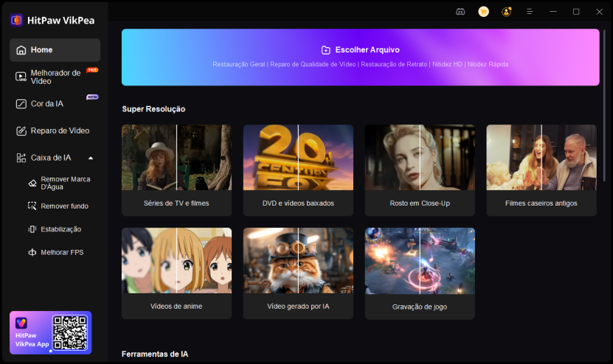The width and height of the screenshot is (613, 364).
Task: Click the Melhorador de Vídeo icon
Action: tap(21, 77)
